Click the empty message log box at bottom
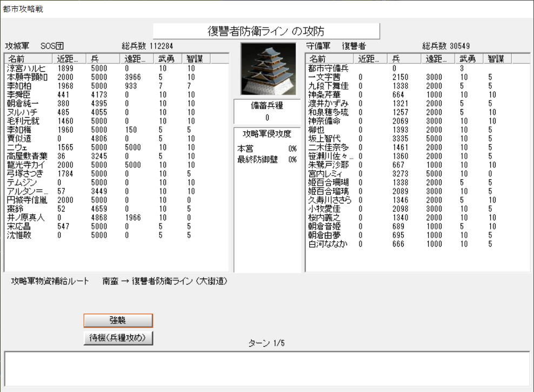The width and height of the screenshot is (534, 392). 266,368
